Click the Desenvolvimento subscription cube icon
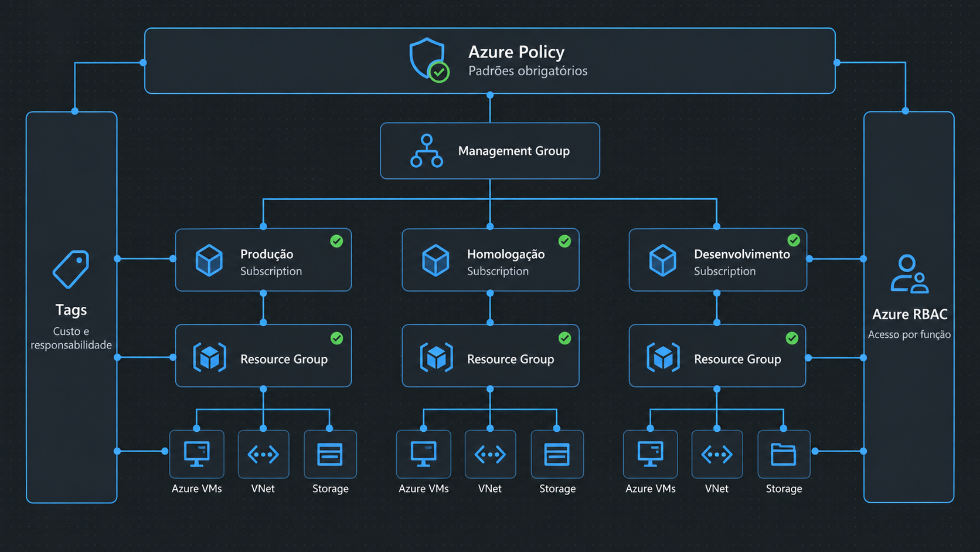 (663, 260)
